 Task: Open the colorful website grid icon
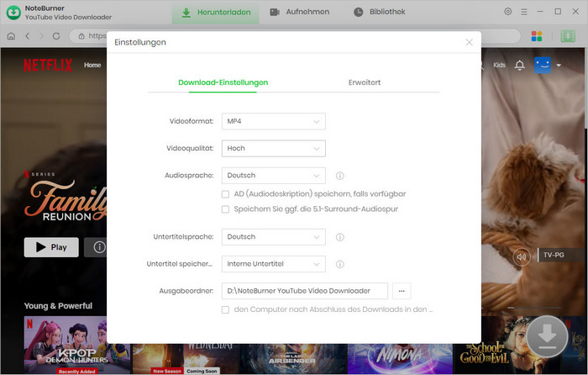(537, 36)
